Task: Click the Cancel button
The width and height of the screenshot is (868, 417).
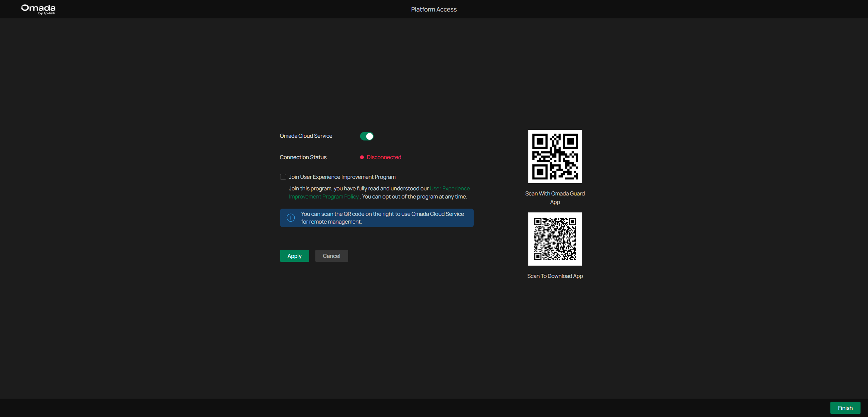Action: pyautogui.click(x=331, y=256)
